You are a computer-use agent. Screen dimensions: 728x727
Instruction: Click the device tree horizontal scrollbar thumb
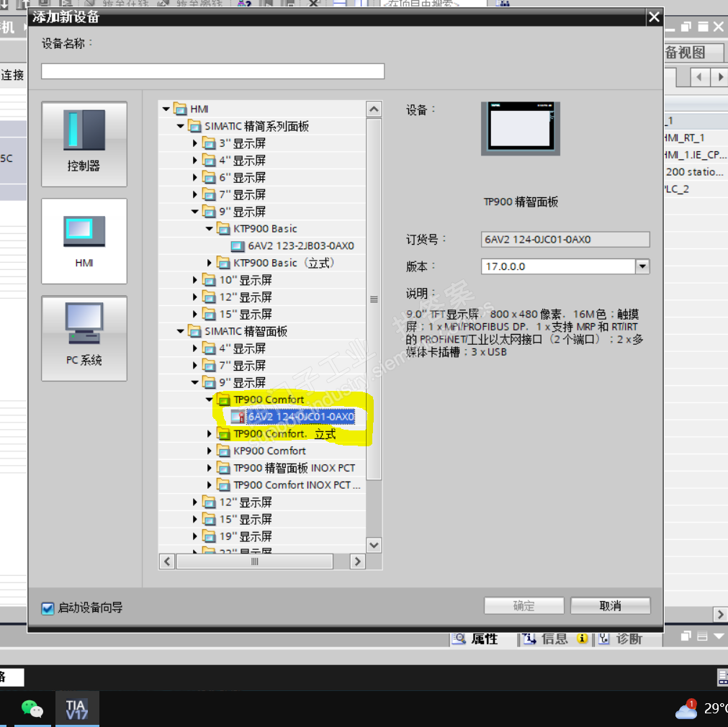(254, 561)
